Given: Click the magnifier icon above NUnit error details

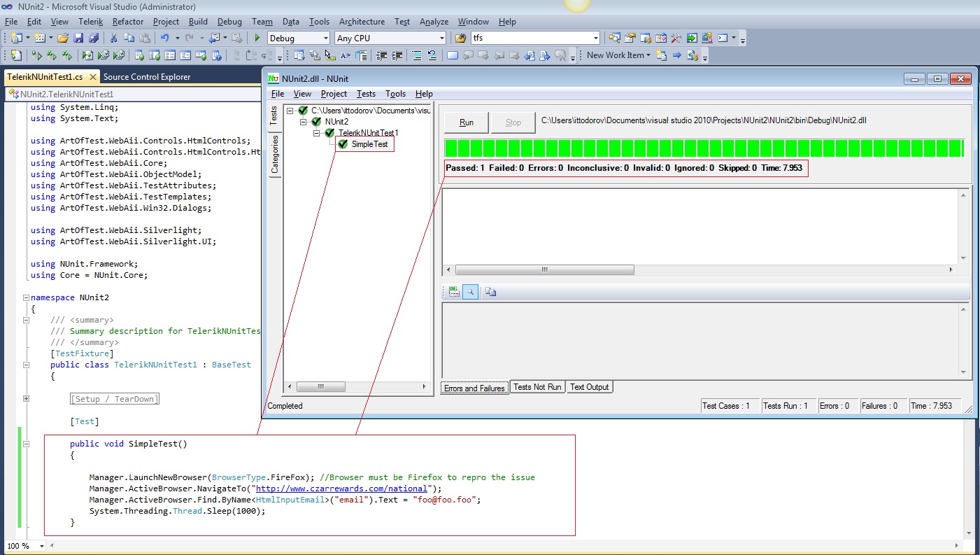Looking at the screenshot, I should (470, 292).
